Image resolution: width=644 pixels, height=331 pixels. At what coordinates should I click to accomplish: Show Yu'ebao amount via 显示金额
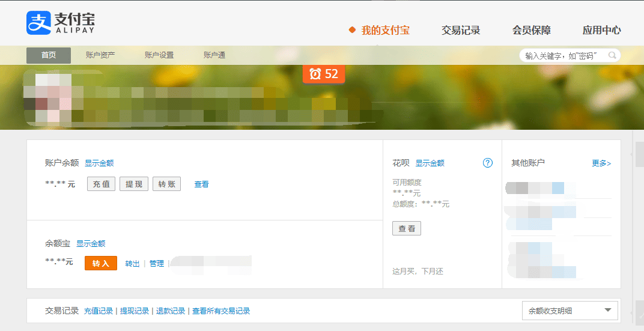click(91, 243)
